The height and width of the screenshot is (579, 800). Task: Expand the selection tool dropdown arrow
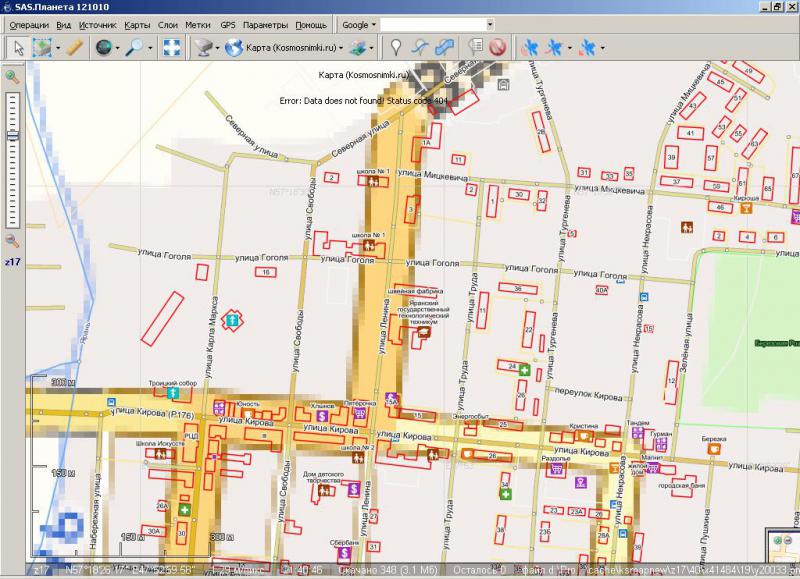pos(57,47)
